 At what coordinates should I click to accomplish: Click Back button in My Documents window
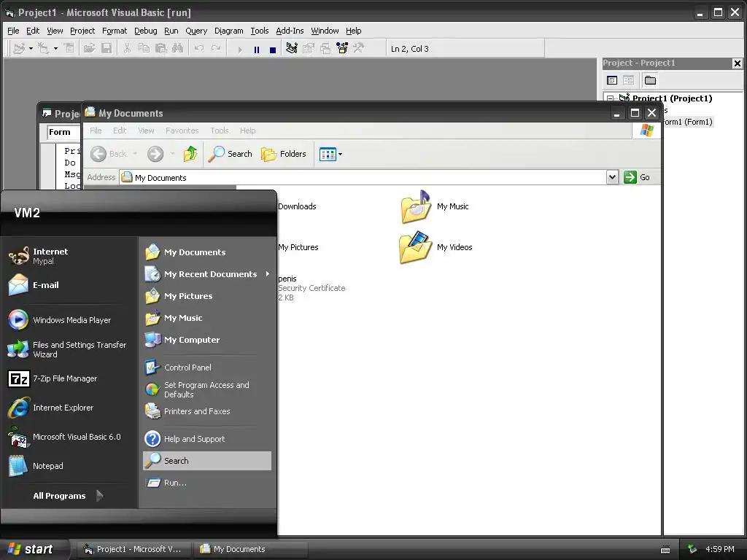(x=109, y=154)
